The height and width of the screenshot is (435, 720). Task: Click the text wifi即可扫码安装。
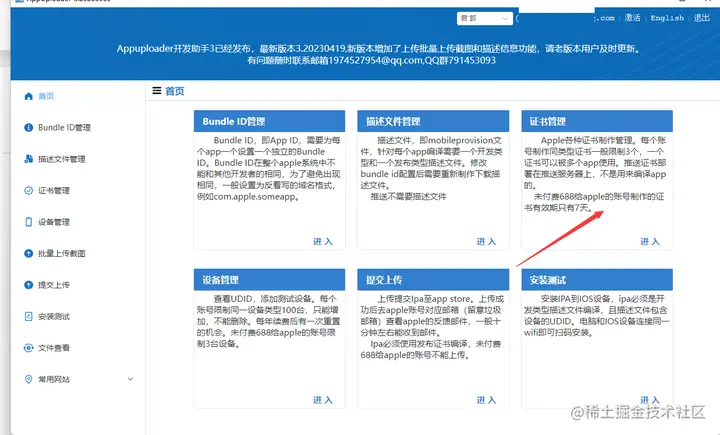(559, 333)
